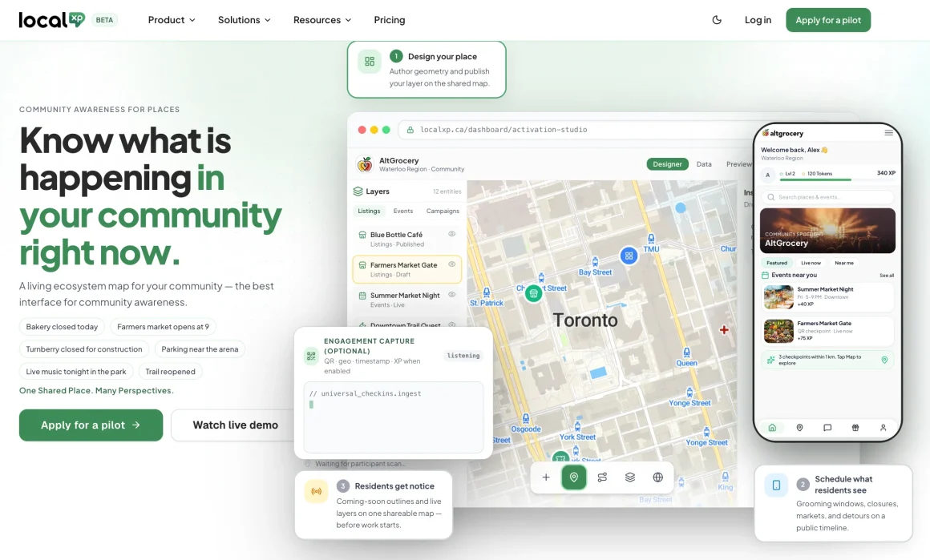Click the map pin icon in phone nav
The height and width of the screenshot is (560, 930).
coord(799,427)
